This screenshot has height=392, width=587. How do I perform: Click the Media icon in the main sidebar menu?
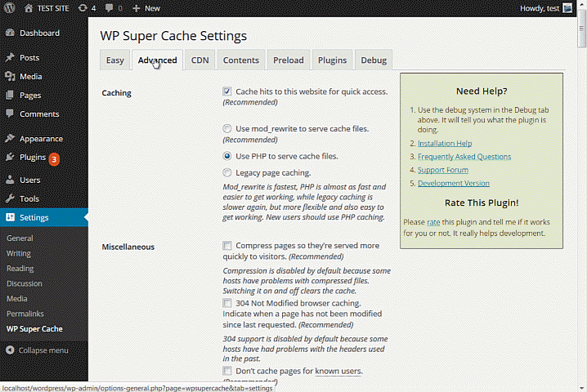[10, 76]
